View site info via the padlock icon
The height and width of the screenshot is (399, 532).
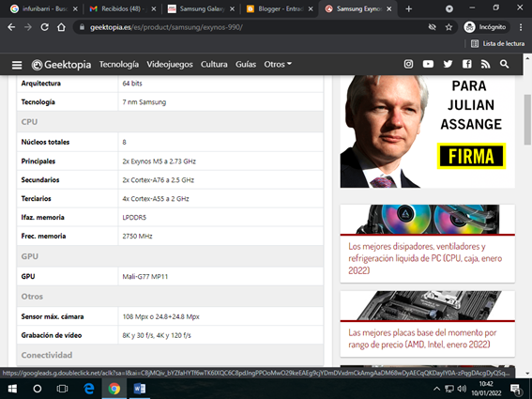(82, 27)
